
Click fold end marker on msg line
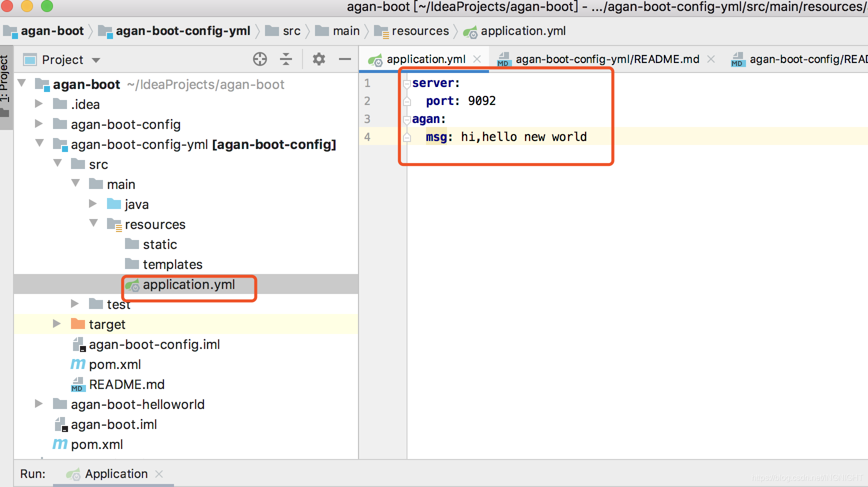click(x=407, y=137)
